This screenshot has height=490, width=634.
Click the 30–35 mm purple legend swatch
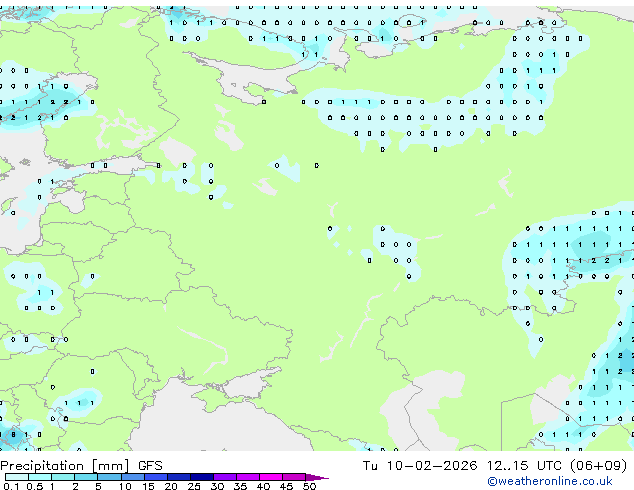[224, 477]
